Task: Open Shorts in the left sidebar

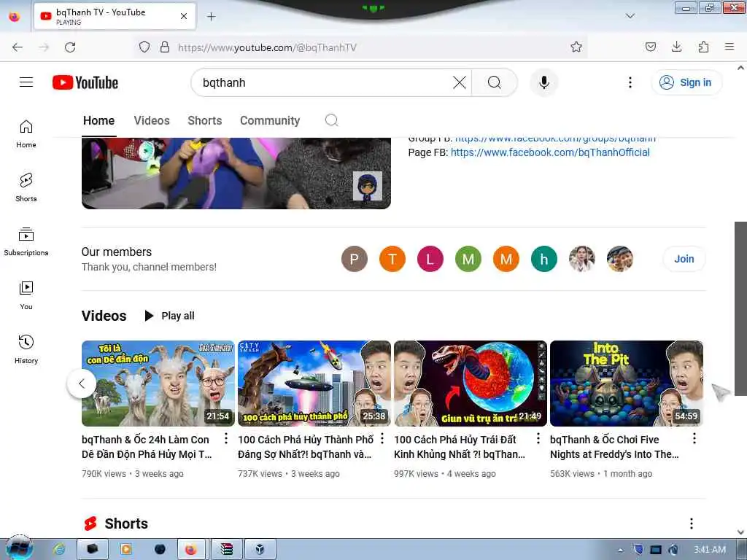Action: point(26,187)
